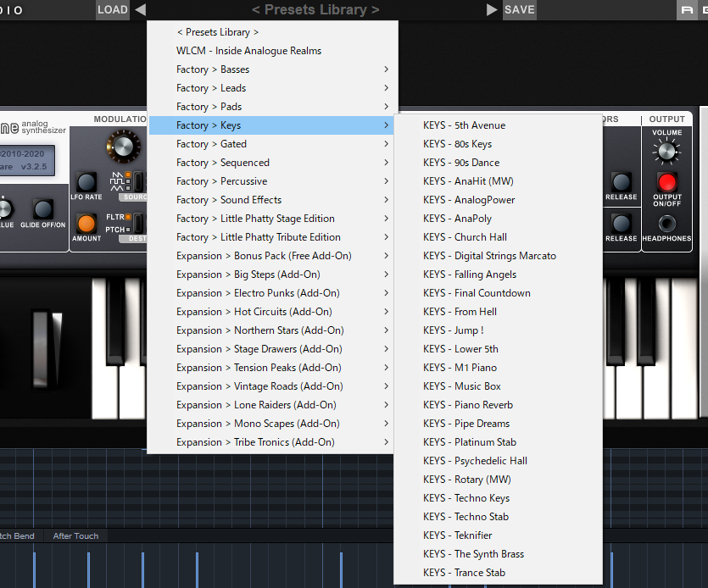Click the lower RELEASE knob
Image resolution: width=708 pixels, height=588 pixels.
tap(622, 224)
